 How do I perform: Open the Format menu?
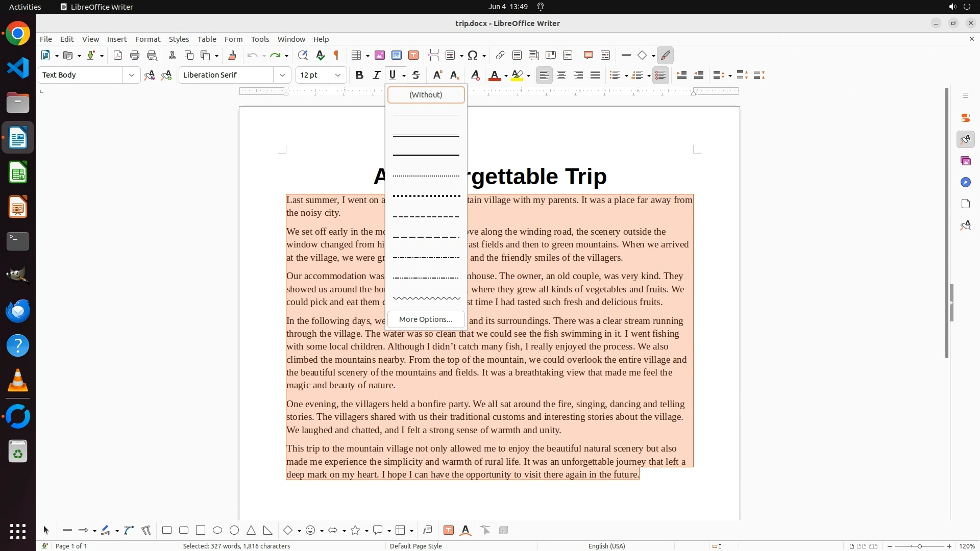148,39
